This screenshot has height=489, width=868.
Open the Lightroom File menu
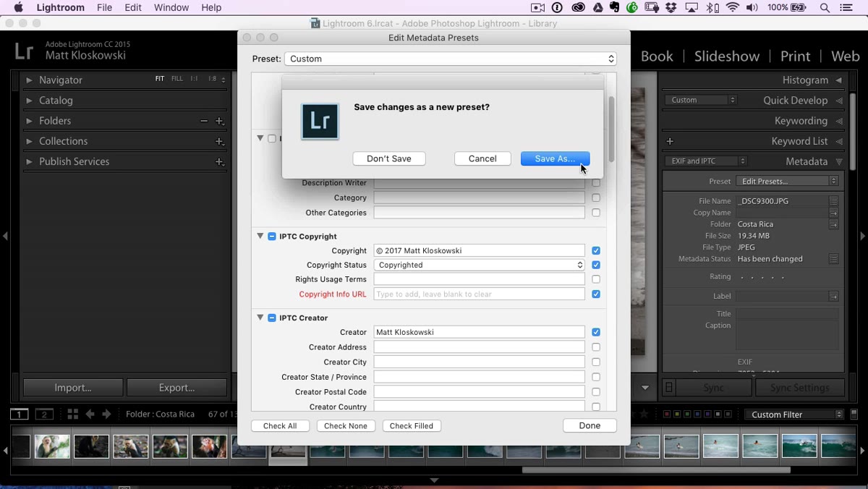pyautogui.click(x=105, y=7)
